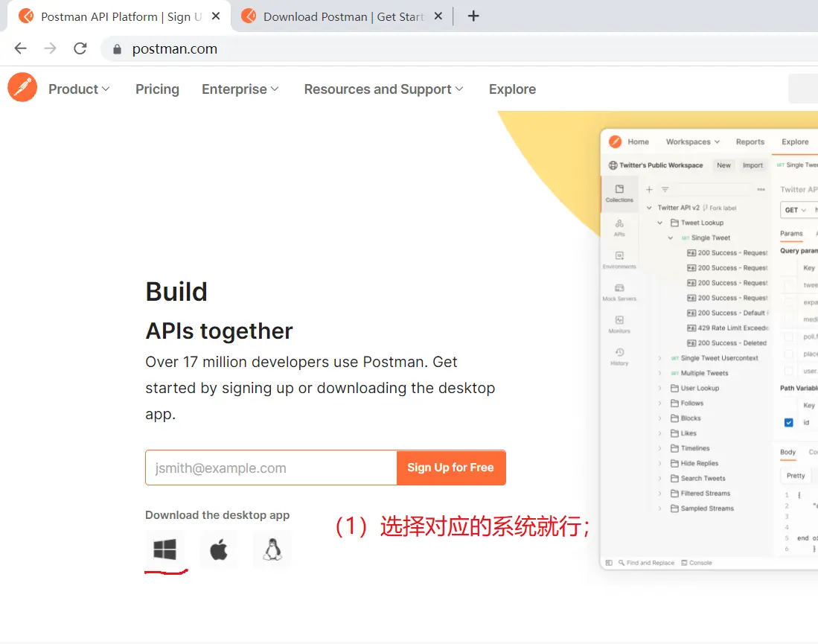Open the Explore page

coord(512,89)
